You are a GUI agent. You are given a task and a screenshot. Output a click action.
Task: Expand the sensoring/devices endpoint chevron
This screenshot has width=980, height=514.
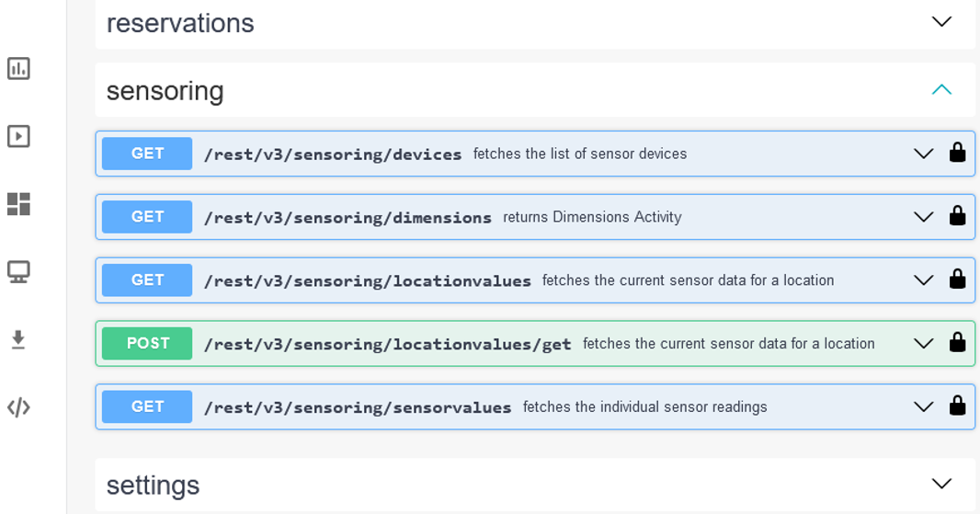tap(923, 154)
